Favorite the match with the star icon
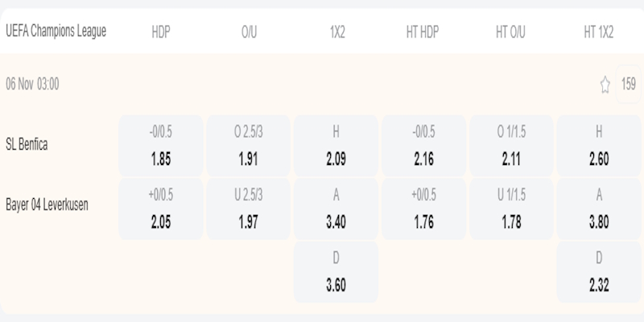 click(605, 85)
